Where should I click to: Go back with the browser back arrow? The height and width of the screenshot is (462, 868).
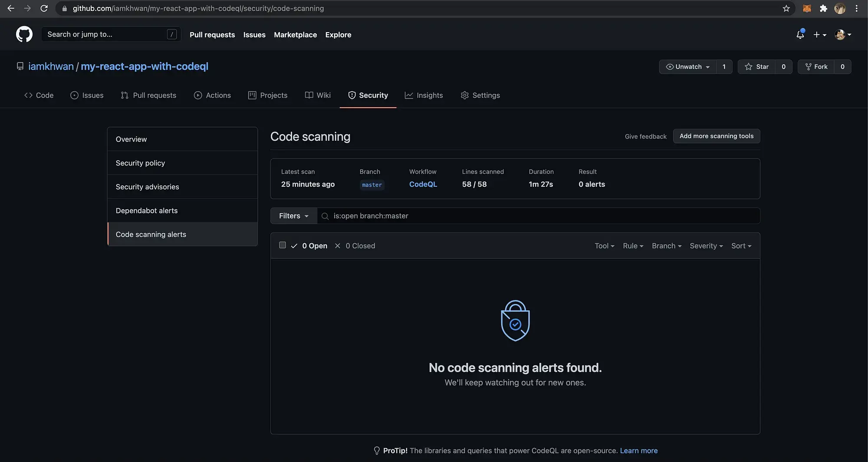tap(11, 8)
